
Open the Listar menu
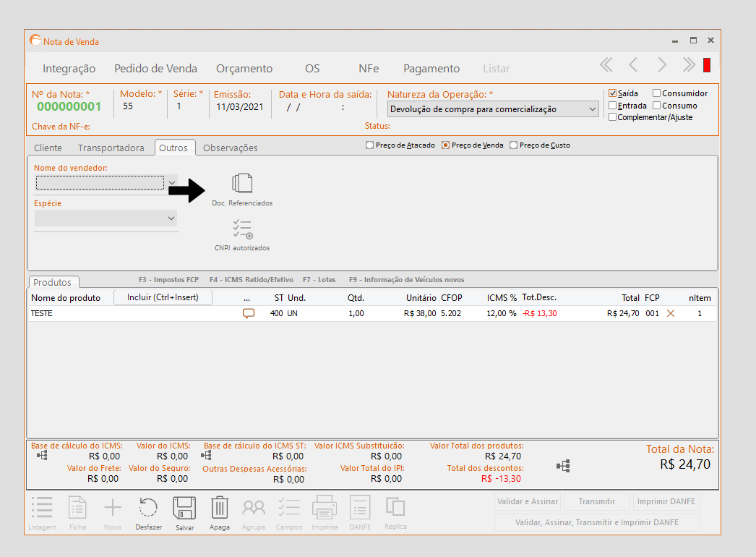497,69
